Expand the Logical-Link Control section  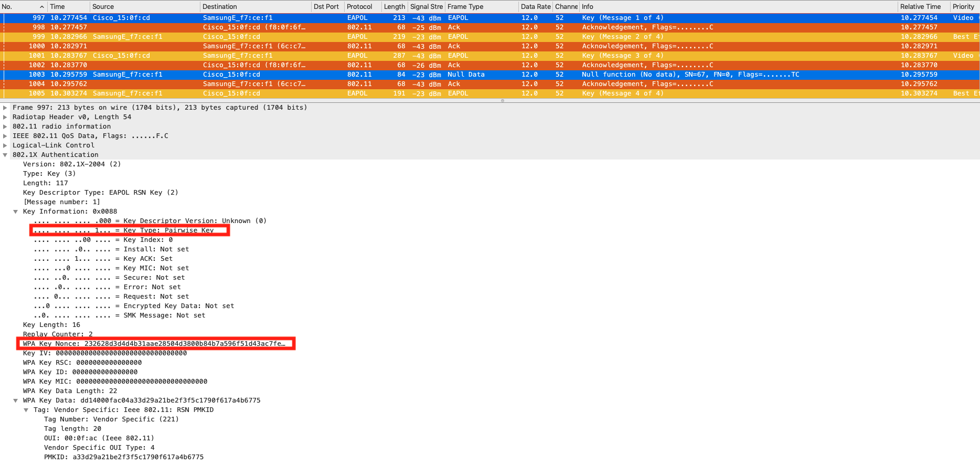[x=5, y=145]
